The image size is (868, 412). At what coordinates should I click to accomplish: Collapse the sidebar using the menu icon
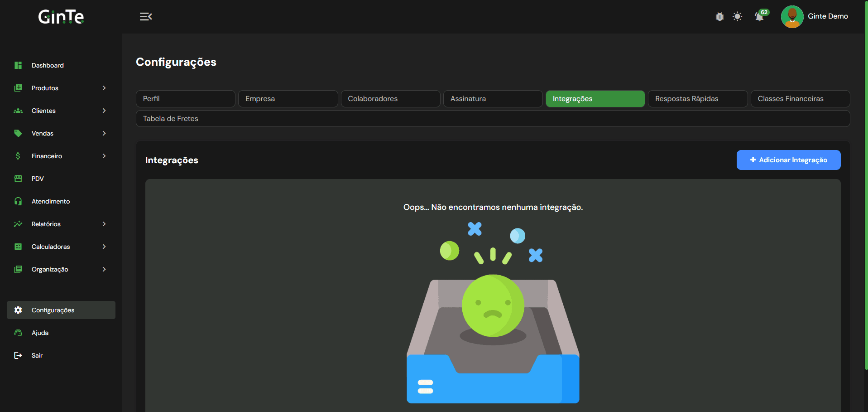click(146, 17)
